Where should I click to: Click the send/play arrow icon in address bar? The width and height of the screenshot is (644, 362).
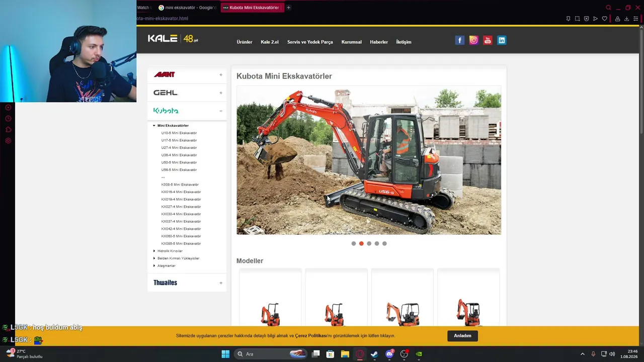(595, 19)
